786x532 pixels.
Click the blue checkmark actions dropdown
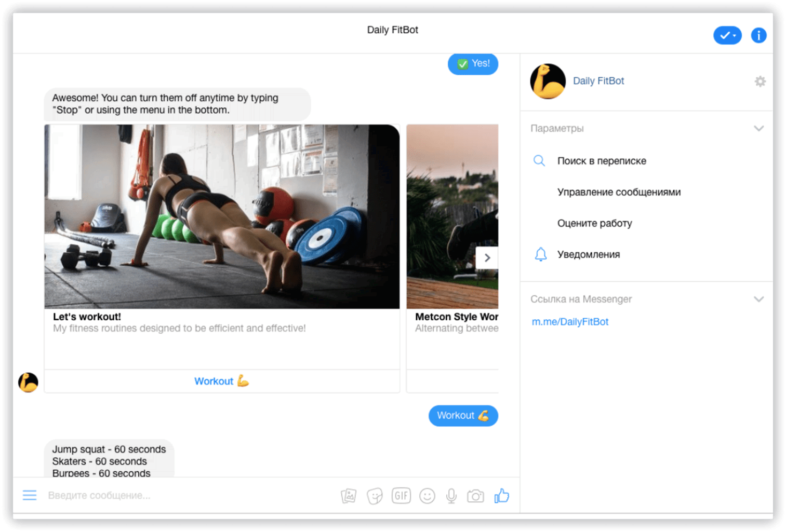pyautogui.click(x=727, y=35)
